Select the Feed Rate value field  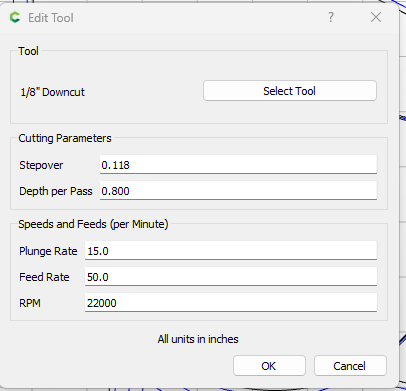pyautogui.click(x=231, y=277)
